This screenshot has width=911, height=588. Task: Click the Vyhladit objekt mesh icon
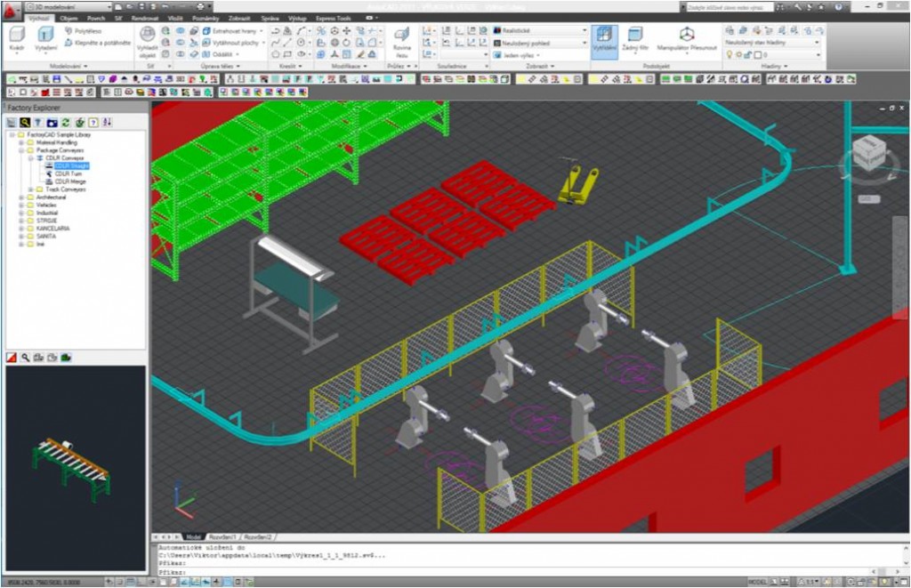coord(147,38)
